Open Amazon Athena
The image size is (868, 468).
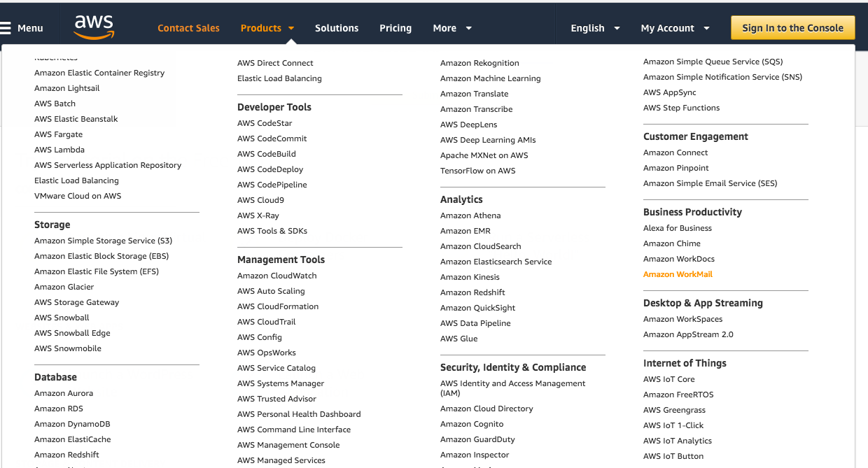click(470, 215)
